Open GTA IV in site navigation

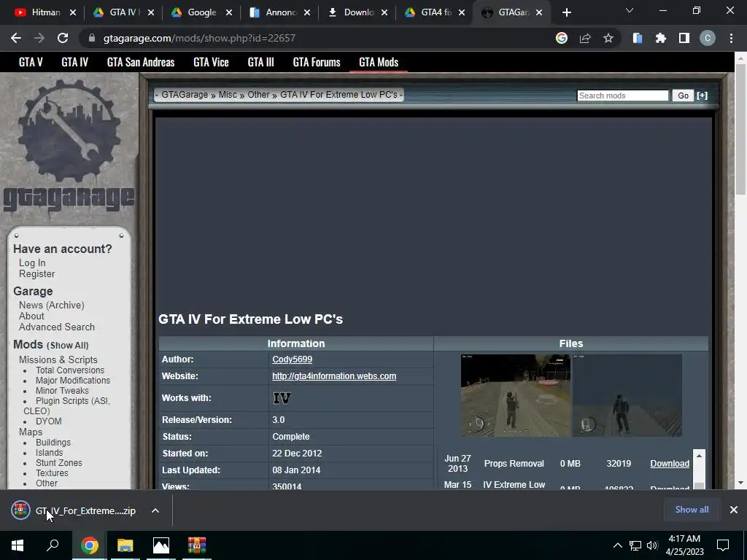[x=75, y=63]
